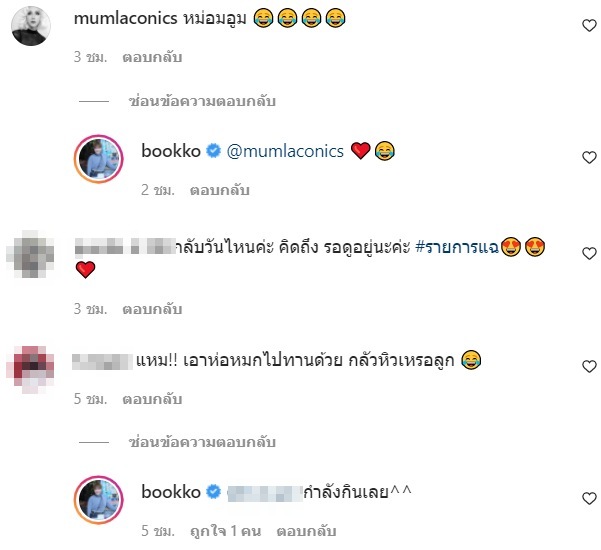Screen dimensions: 601x550
Task: View likes via ถูกใจ 1 คน
Action: tap(226, 531)
